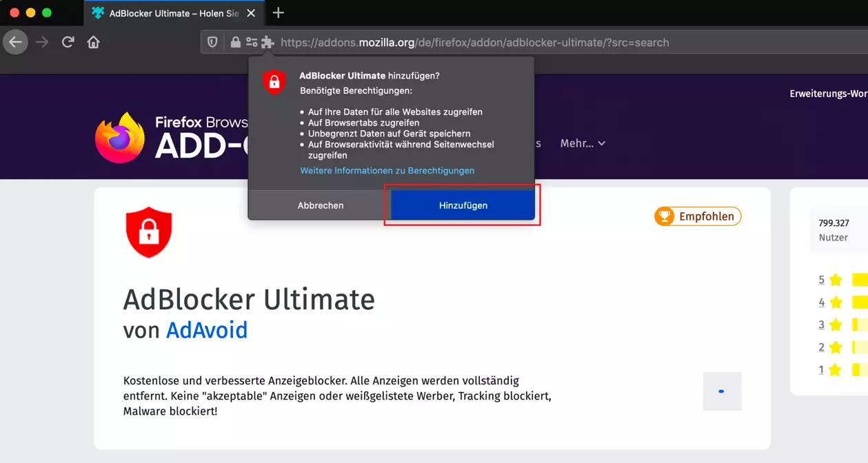Click the Empfohlen recommended badge
Screen dimensions: 868x463
tap(698, 216)
